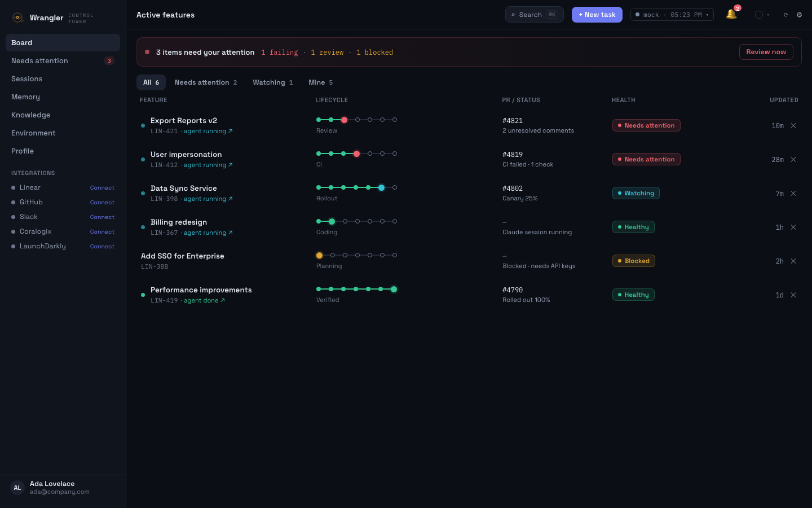This screenshot has height=508, width=812.
Task: Click the Needs attention badge for User impersonation
Action: tap(646, 159)
